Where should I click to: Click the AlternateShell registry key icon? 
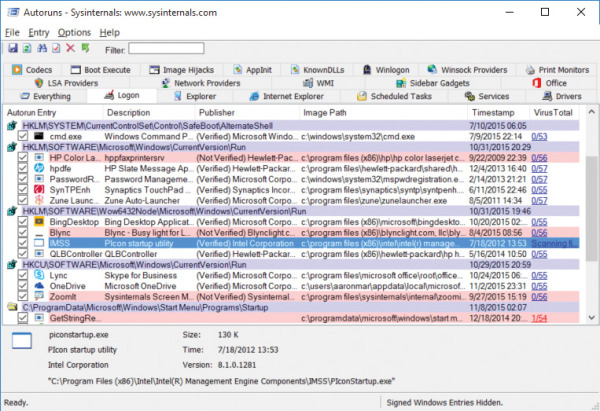[12, 126]
